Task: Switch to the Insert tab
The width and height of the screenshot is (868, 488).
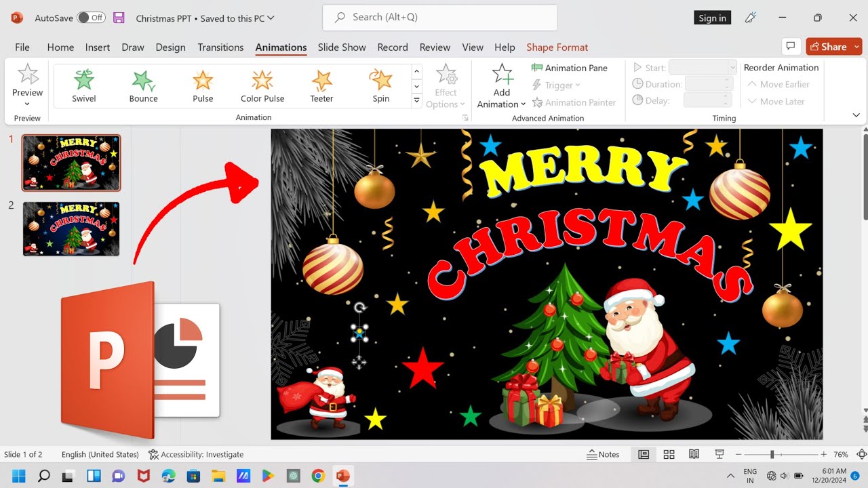Action: tap(98, 47)
